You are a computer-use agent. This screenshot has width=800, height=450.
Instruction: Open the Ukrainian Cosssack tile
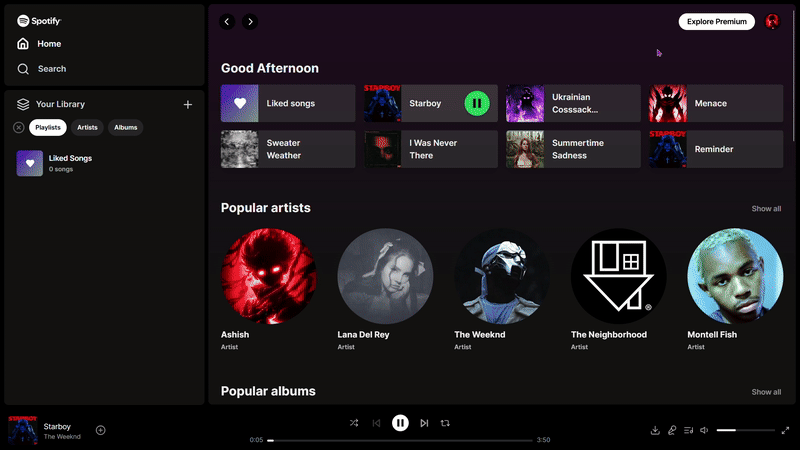click(x=573, y=103)
